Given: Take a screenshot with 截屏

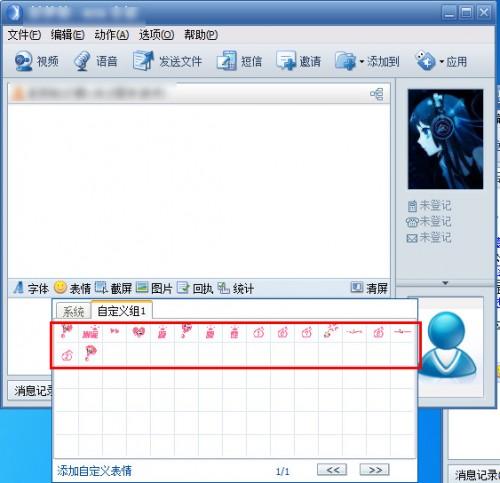Looking at the screenshot, I should (113, 288).
